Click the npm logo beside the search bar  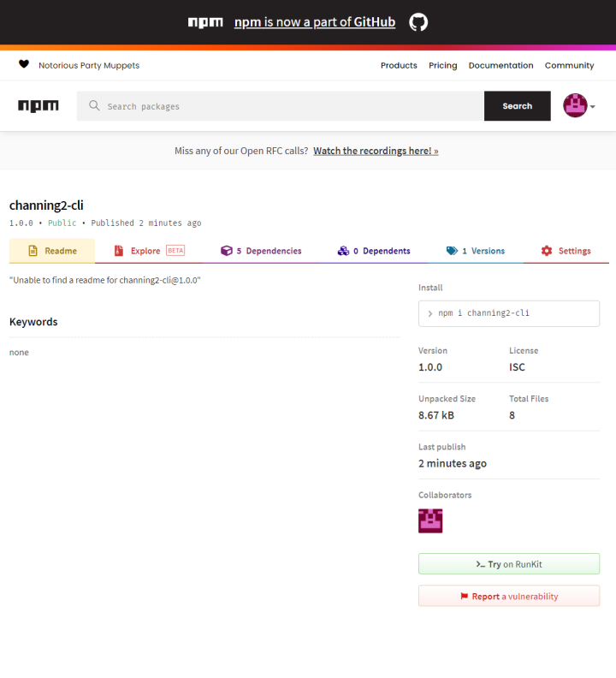coord(38,106)
